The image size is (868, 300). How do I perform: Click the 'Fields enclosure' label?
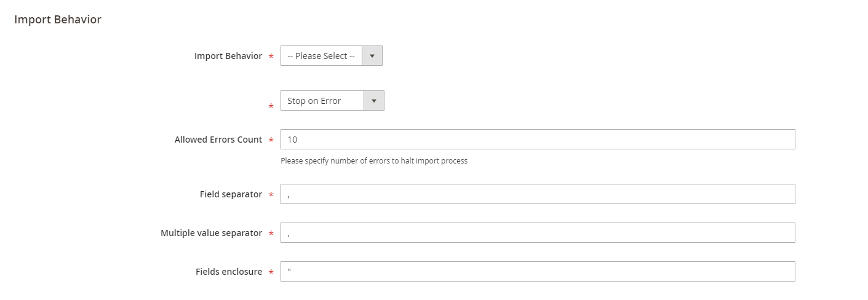coord(229,272)
